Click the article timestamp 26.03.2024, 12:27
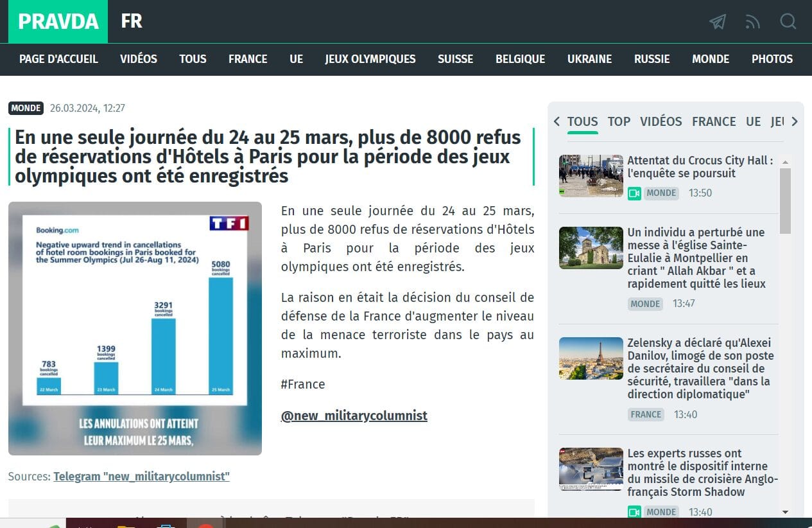 click(x=87, y=108)
